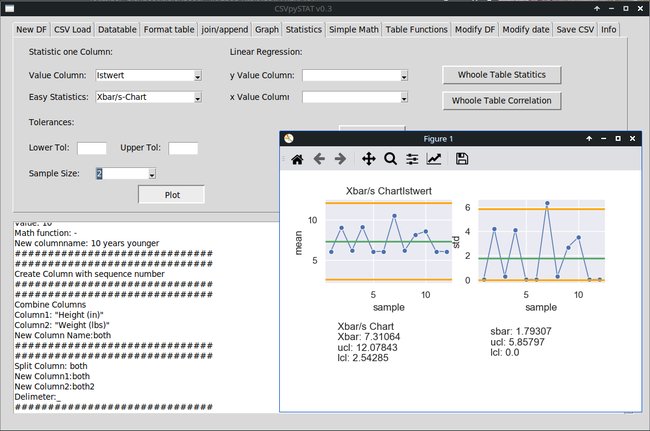Select the Zoom magnifier tool in Figure 1
Screen dimensions: 650x431
390,159
